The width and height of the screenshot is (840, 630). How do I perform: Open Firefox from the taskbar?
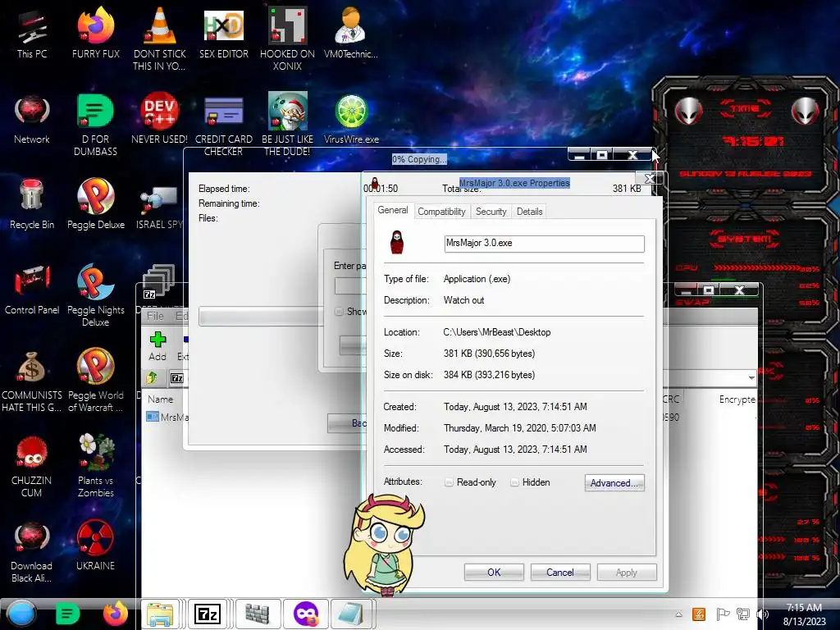click(x=115, y=614)
